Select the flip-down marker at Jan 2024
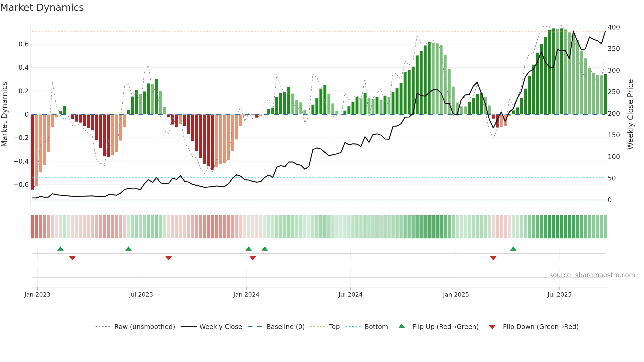This screenshot has width=644, height=362. click(253, 258)
